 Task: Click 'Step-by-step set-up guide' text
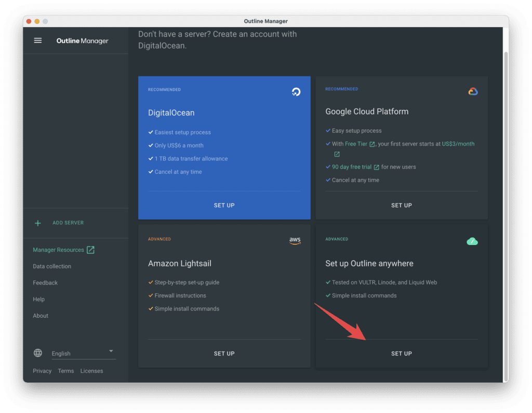pyautogui.click(x=187, y=282)
